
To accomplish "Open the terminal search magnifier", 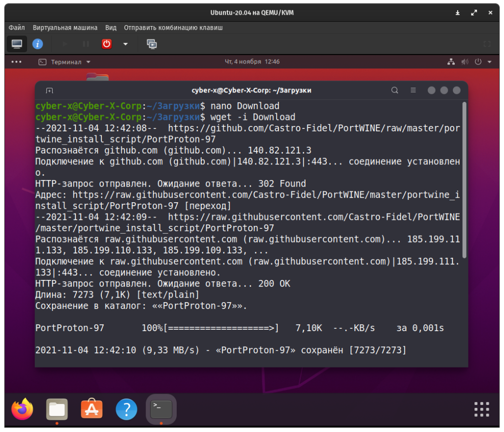I will (x=394, y=91).
